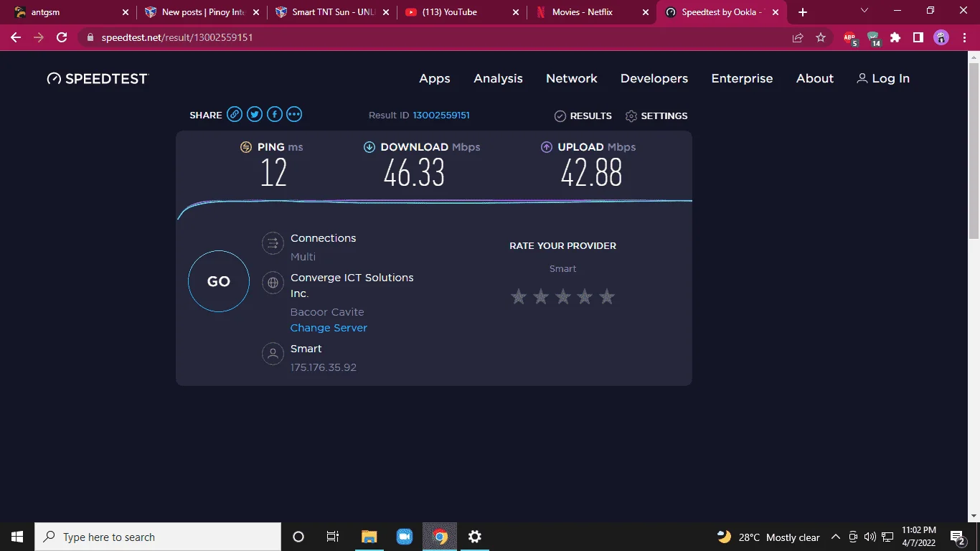Open the Chrome side panel
Viewport: 980px width, 551px height.
tap(918, 37)
